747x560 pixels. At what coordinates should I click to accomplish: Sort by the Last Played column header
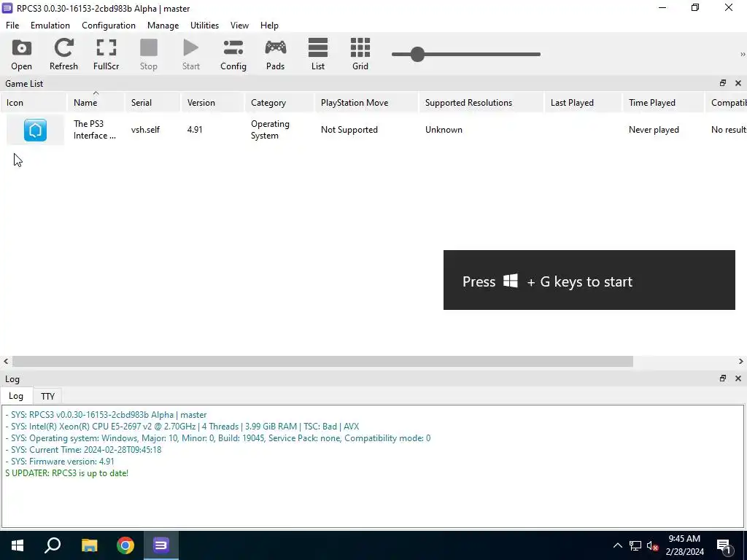click(x=583, y=102)
